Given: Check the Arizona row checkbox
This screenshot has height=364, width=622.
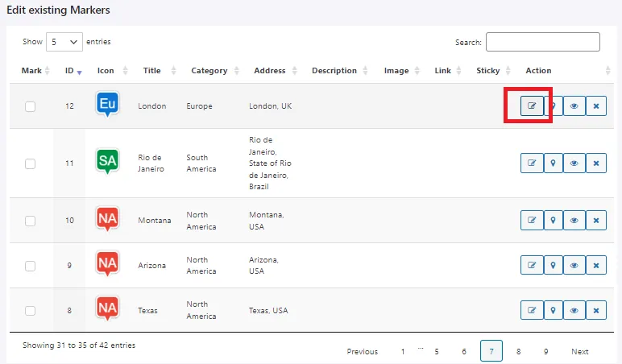Looking at the screenshot, I should tap(30, 265).
